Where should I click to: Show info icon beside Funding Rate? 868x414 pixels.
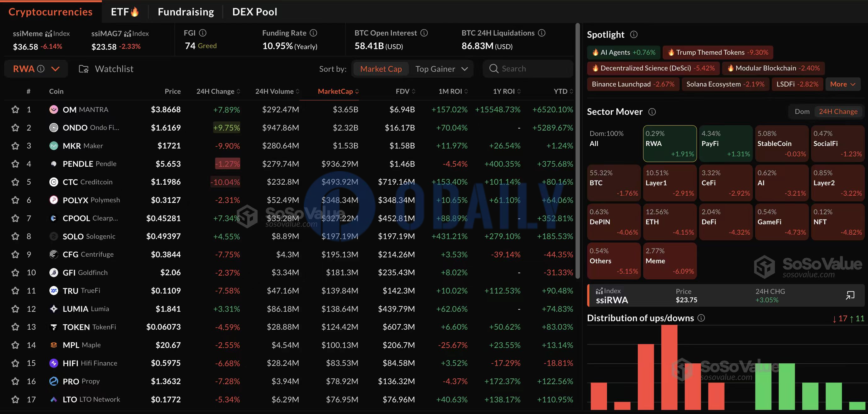313,33
